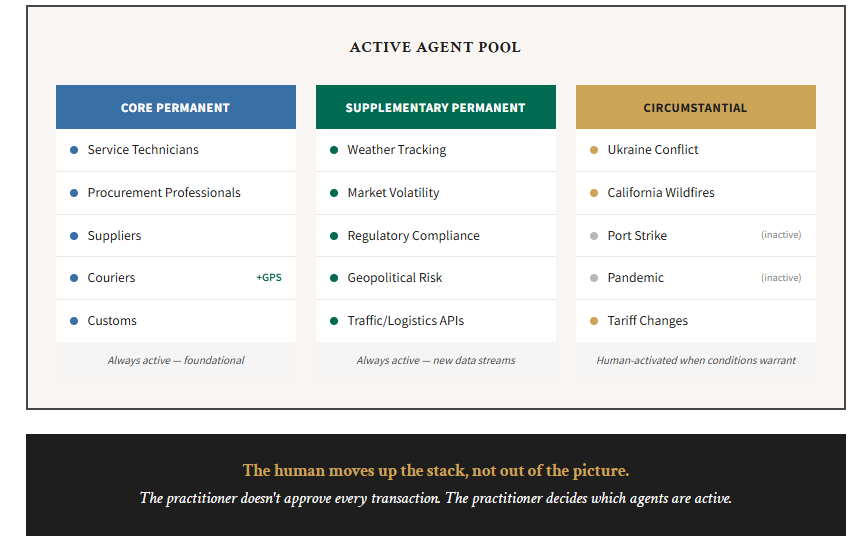This screenshot has width=867, height=544.
Task: Select the Core Permanent column header
Action: [x=176, y=107]
